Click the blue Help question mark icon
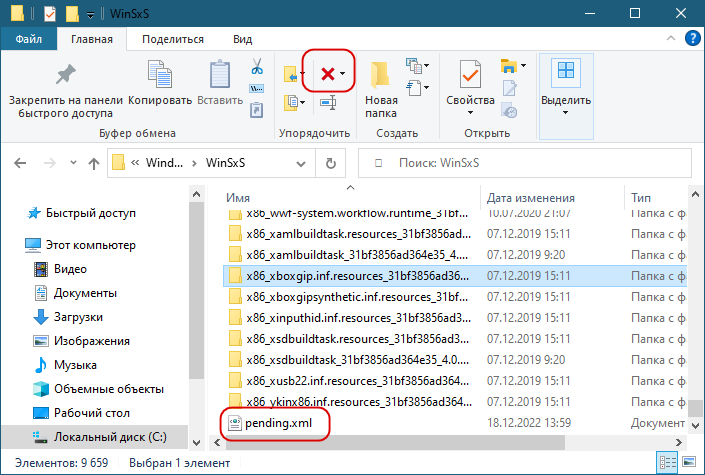 (692, 38)
